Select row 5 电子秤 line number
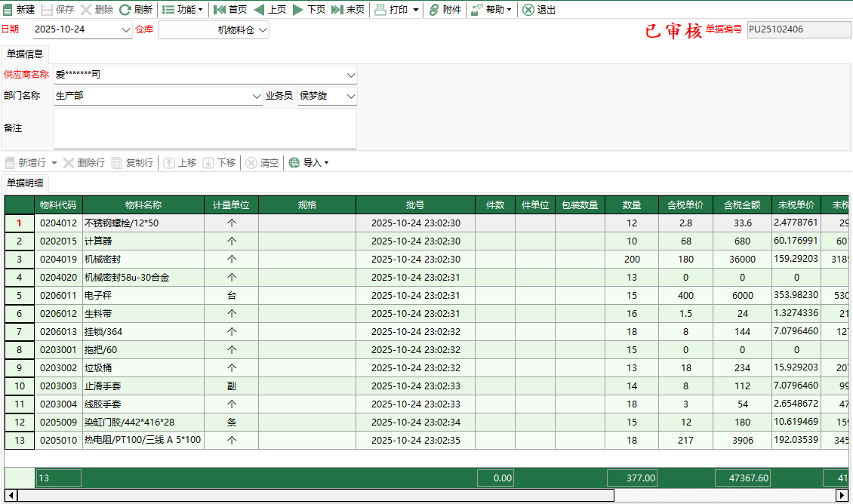This screenshot has width=853, height=504. (x=19, y=295)
